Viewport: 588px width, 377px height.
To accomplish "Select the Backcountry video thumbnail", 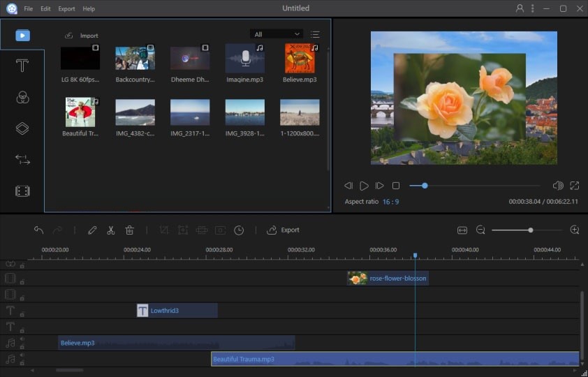I will click(135, 58).
